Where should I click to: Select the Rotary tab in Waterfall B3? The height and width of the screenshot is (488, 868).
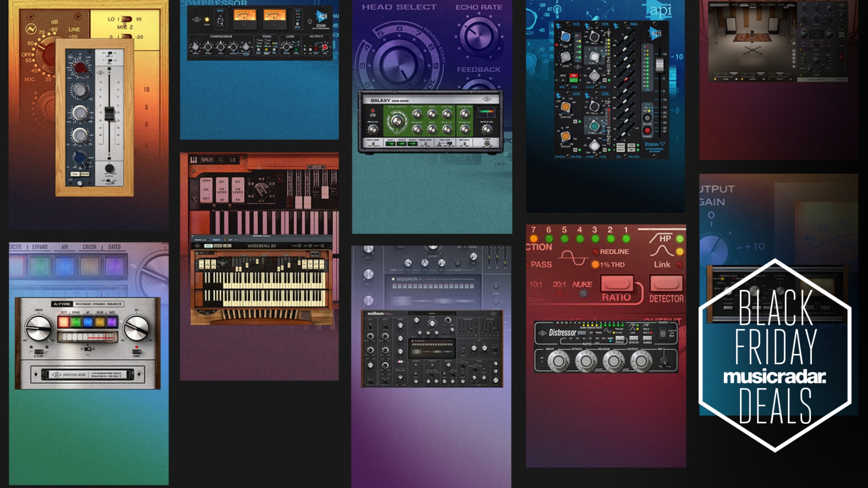click(218, 246)
